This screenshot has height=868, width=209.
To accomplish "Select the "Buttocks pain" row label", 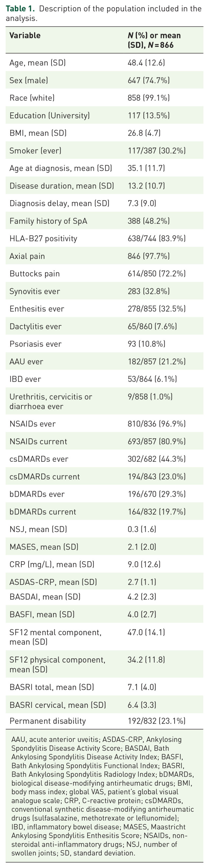I will point(34,274).
